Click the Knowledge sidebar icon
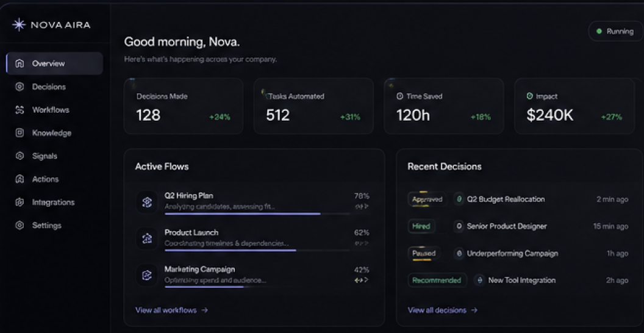644x333 pixels. click(20, 133)
